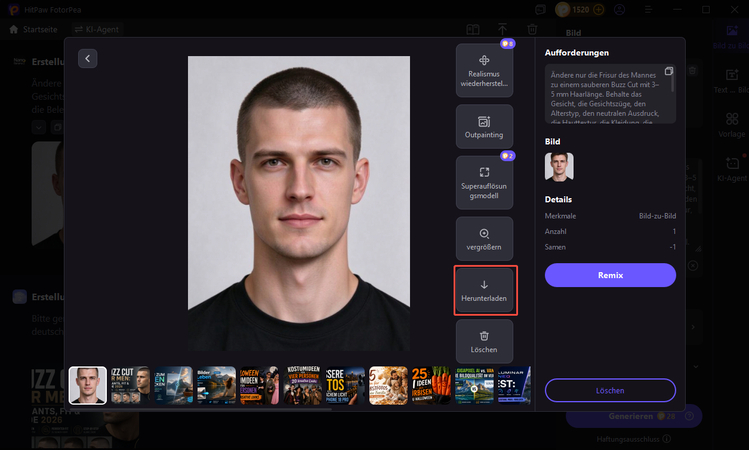The image size is (749, 450).
Task: Open the '…ZUM …EN …KEN' mountain mirror thumbnail
Action: point(173,385)
